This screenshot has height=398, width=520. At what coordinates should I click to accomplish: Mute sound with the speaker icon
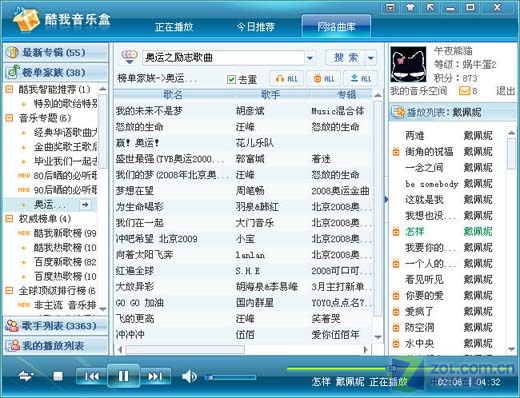coord(189,377)
